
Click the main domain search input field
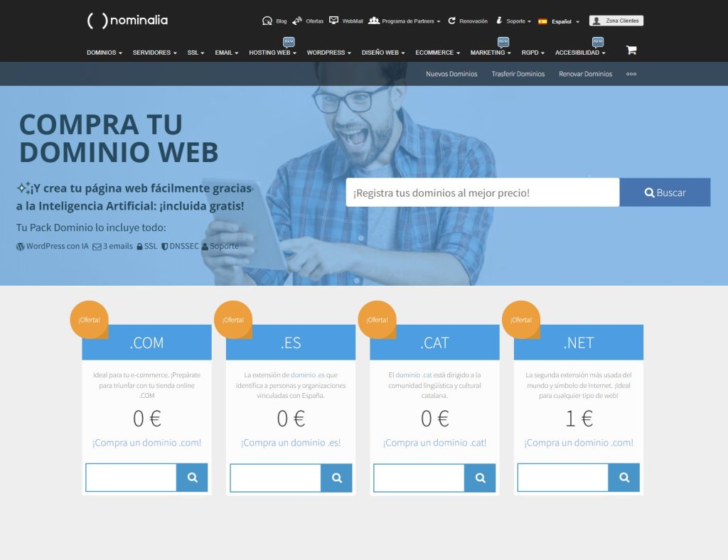pos(482,193)
